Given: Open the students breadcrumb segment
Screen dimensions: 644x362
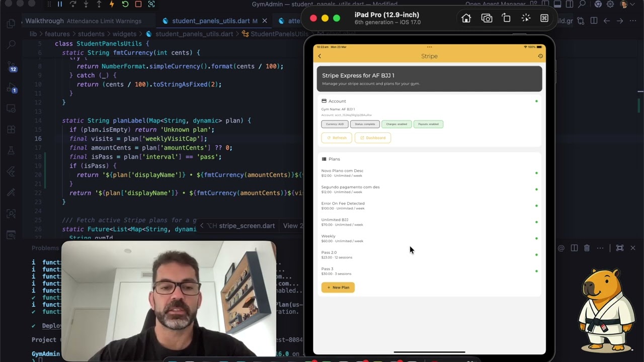Looking at the screenshot, I should [91, 34].
